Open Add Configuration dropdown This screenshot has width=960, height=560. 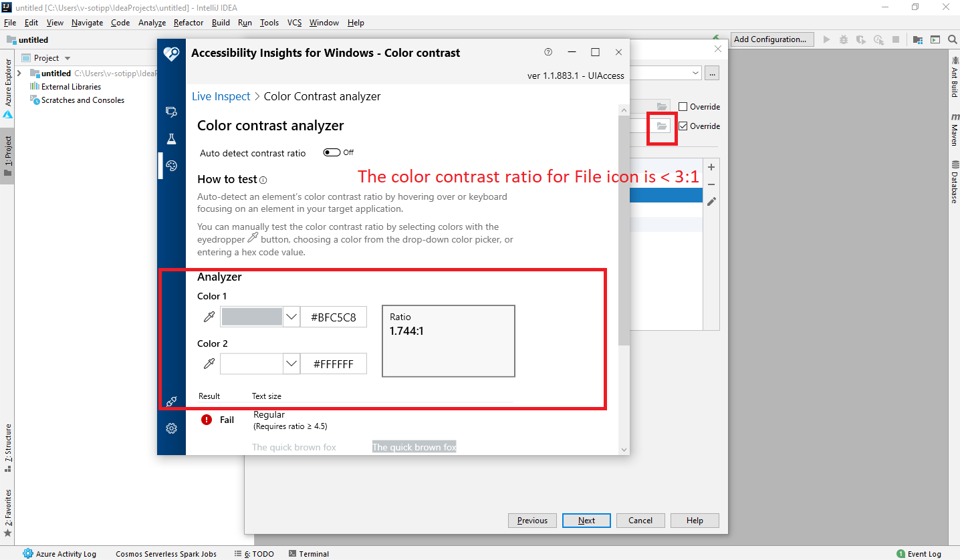pyautogui.click(x=771, y=39)
